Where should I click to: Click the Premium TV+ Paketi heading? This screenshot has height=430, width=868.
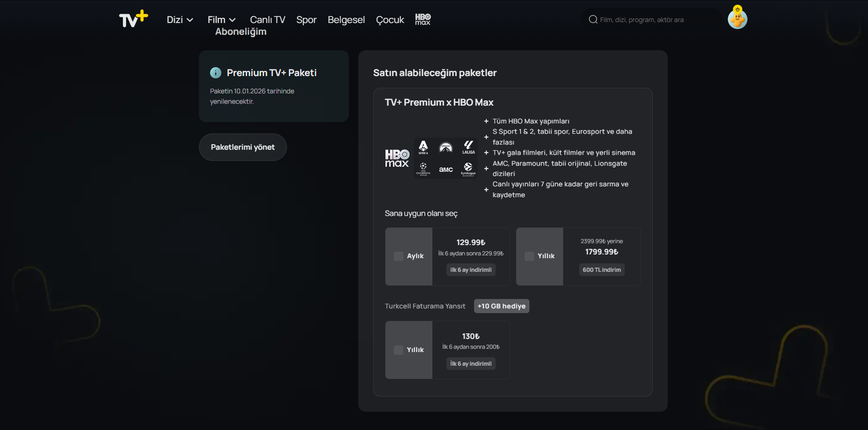click(x=272, y=73)
